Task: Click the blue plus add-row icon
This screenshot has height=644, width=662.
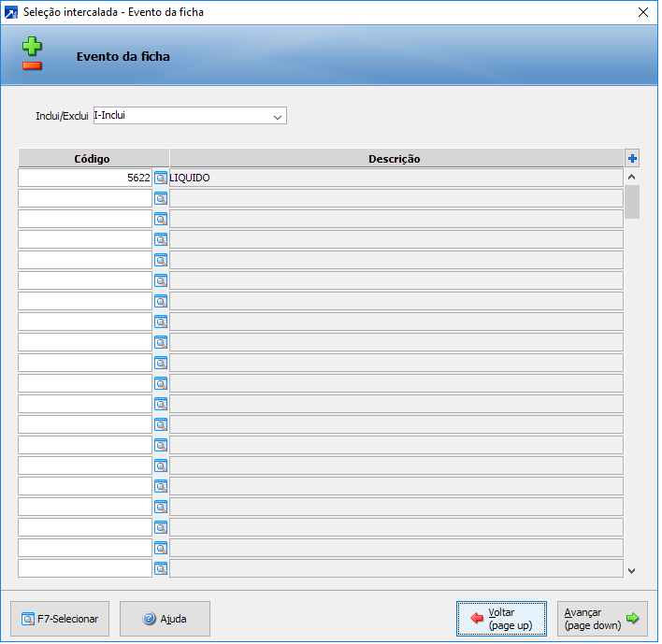Action: click(x=632, y=159)
